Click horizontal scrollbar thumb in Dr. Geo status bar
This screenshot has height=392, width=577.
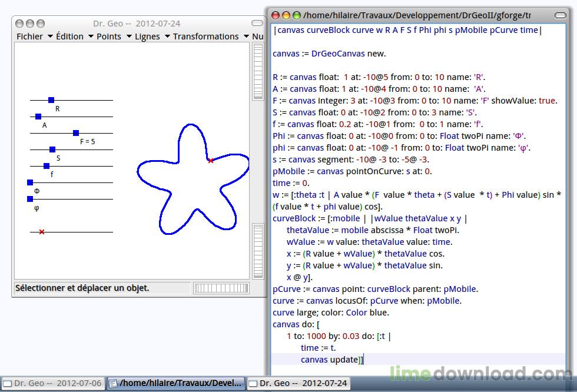pos(221,288)
